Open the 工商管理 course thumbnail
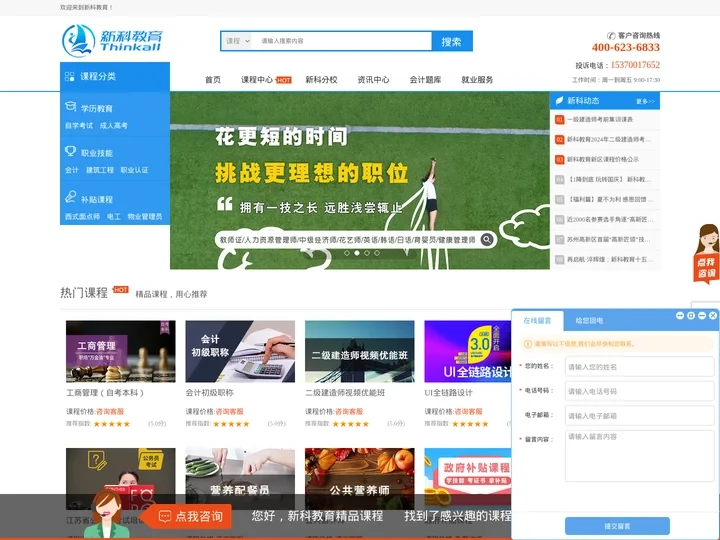This screenshot has width=720, height=540. 120,351
